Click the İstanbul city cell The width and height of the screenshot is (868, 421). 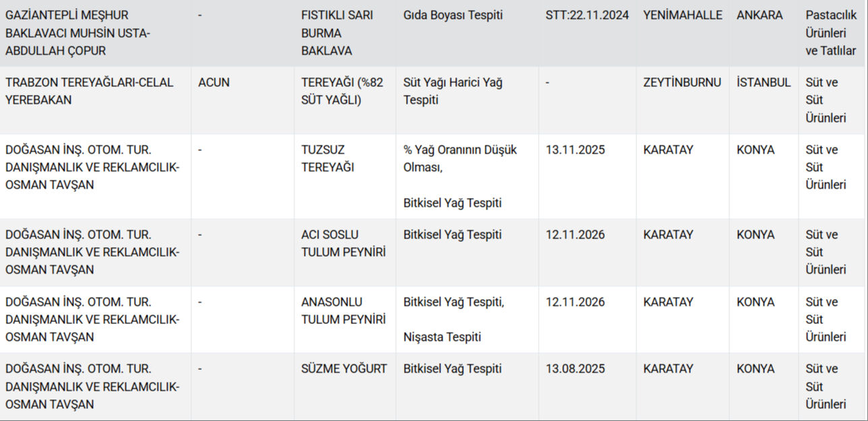pos(764,83)
